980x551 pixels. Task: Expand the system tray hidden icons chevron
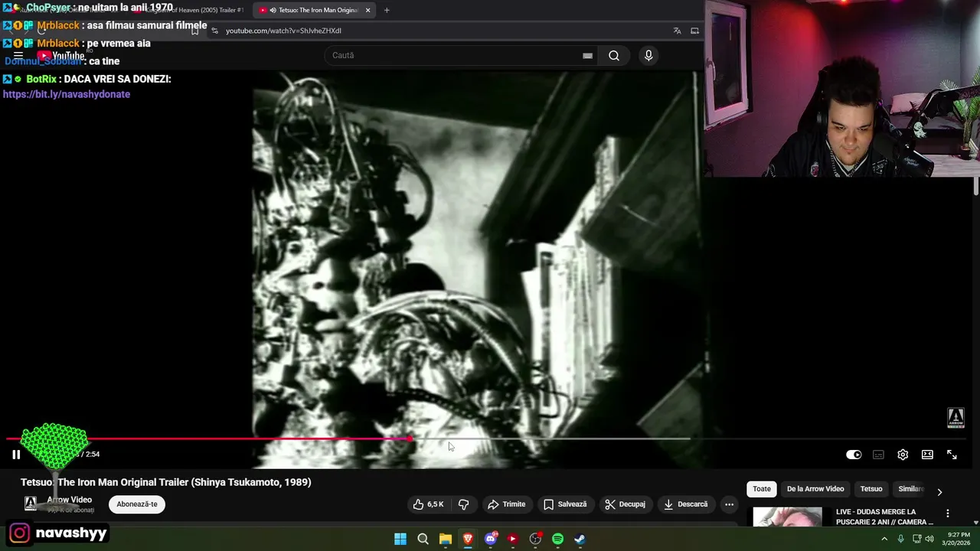tap(884, 539)
